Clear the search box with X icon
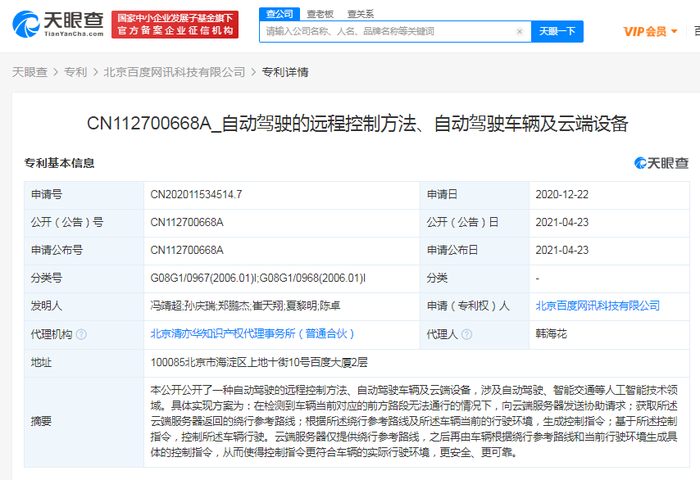The image size is (700, 480). coord(519,32)
